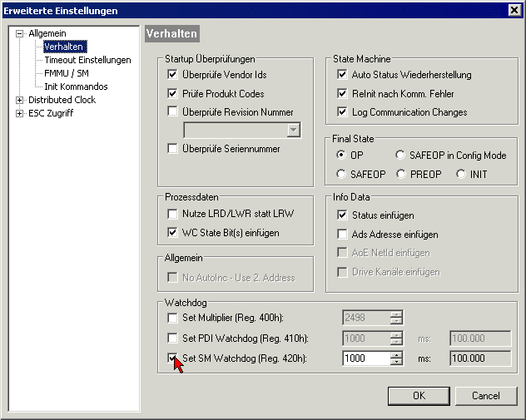This screenshot has height=420, width=526.
Task: Select Timeout Einstellungen in the tree
Action: [87, 60]
